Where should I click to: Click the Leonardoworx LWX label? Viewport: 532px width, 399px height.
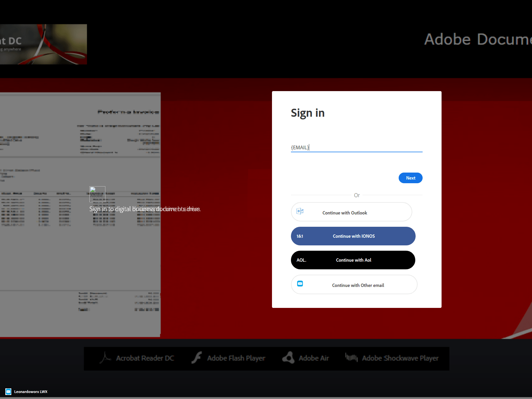31,392
